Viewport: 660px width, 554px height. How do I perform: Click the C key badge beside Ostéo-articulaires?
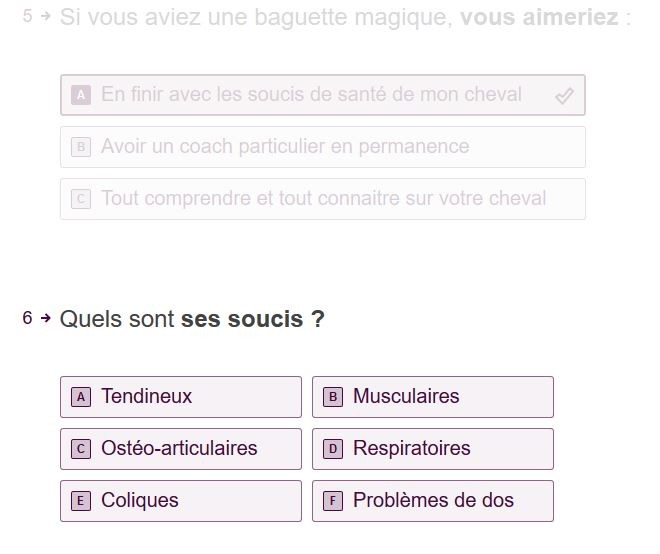[82, 449]
